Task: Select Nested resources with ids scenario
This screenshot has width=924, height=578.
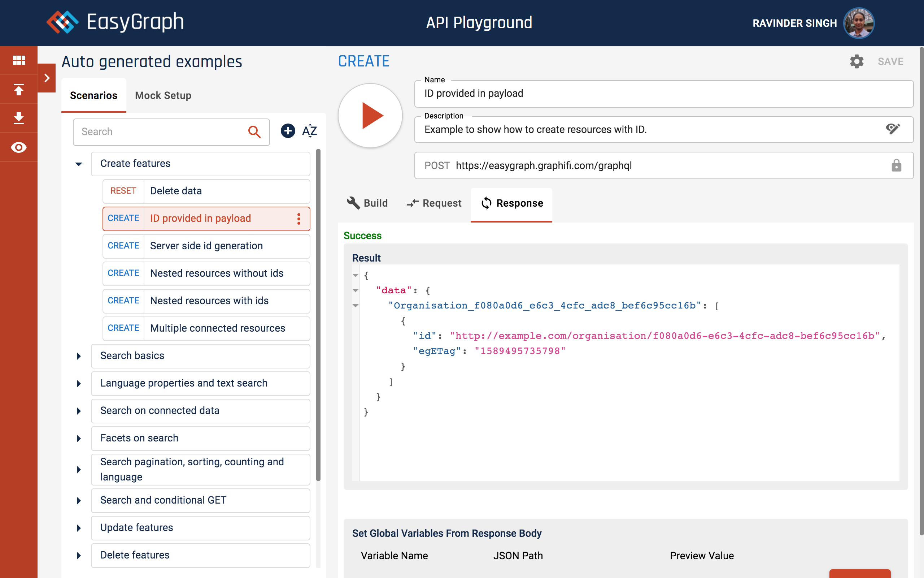Action: [x=206, y=301]
